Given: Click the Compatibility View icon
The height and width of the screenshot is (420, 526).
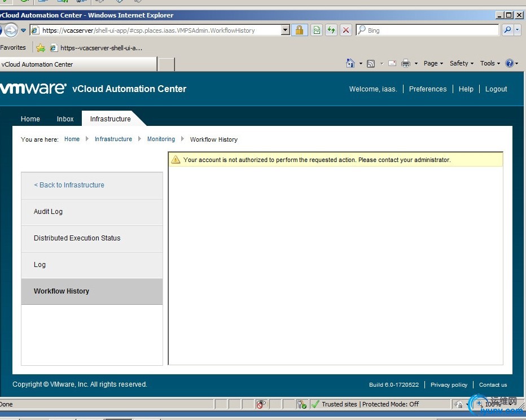Looking at the screenshot, I should (317, 30).
